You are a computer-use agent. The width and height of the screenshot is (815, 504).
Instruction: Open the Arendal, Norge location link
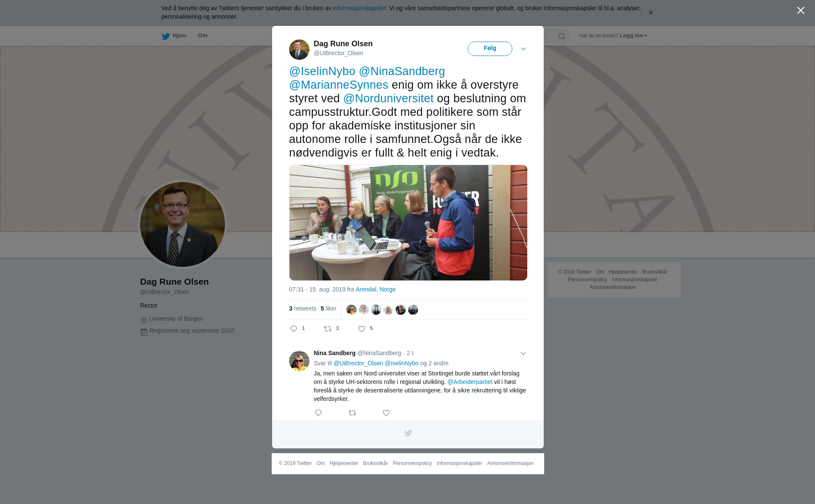(x=376, y=289)
